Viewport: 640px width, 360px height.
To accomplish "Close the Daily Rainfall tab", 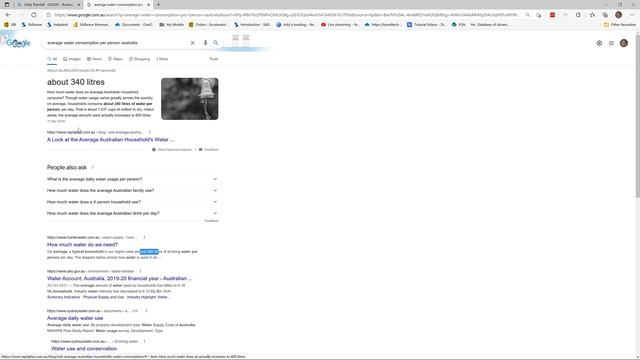I will pos(79,4).
